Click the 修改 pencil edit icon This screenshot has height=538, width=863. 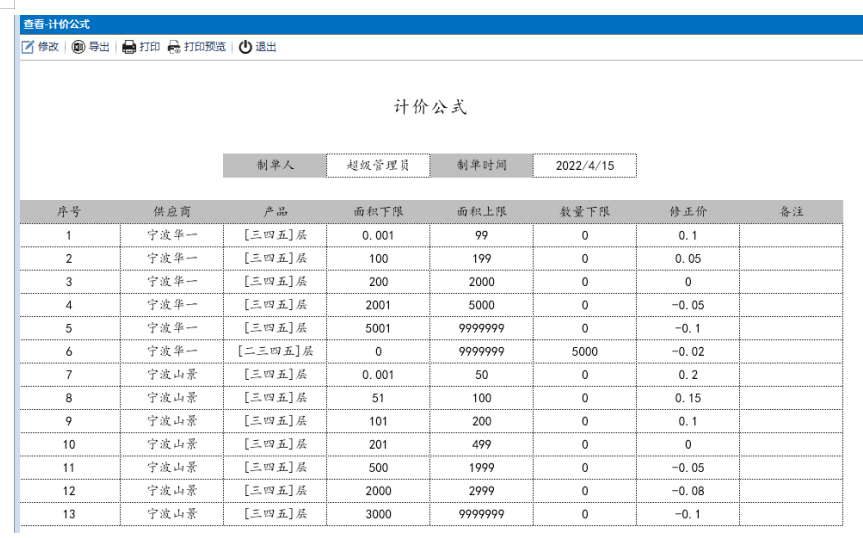click(x=28, y=47)
